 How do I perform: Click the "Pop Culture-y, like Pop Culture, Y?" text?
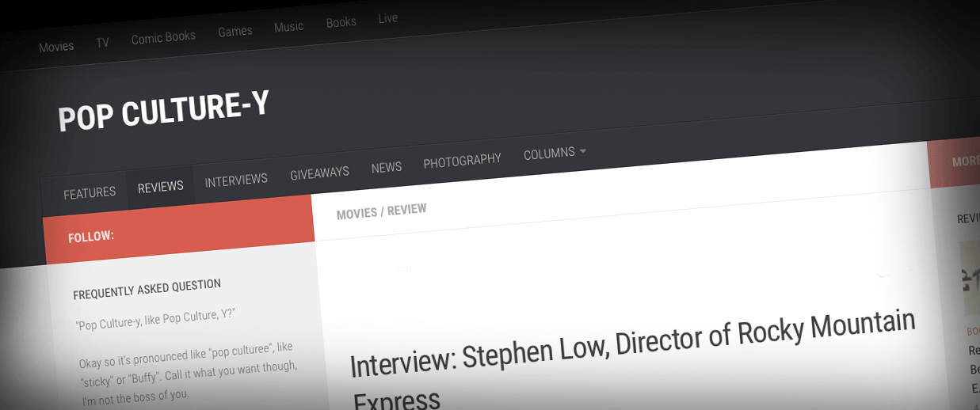coord(156,319)
